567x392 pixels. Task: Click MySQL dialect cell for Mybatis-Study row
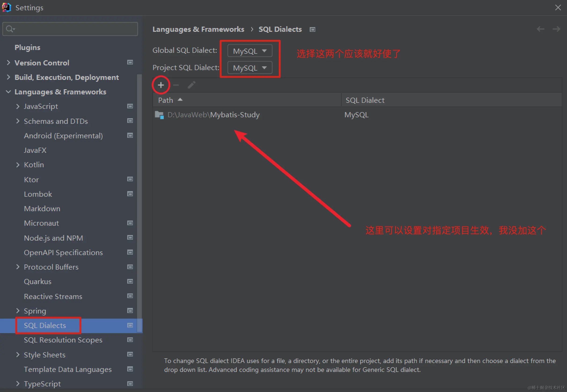click(x=356, y=115)
